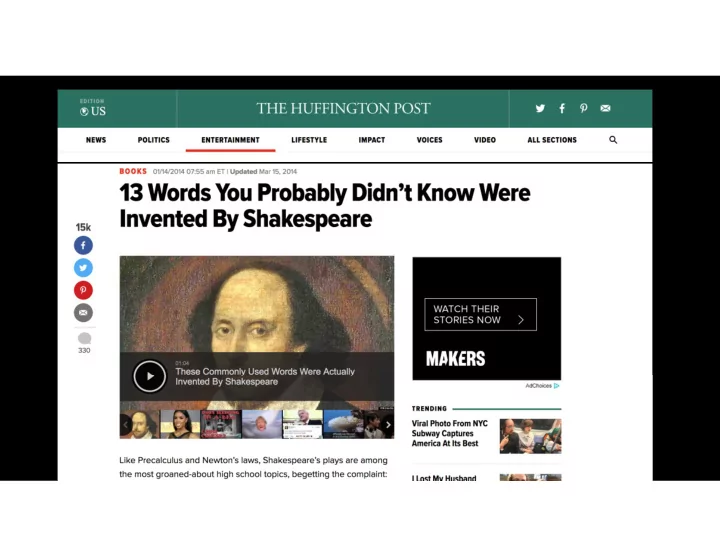This screenshot has height=557, width=720.
Task: Click Watch Their Stories Now button
Action: coord(480,315)
